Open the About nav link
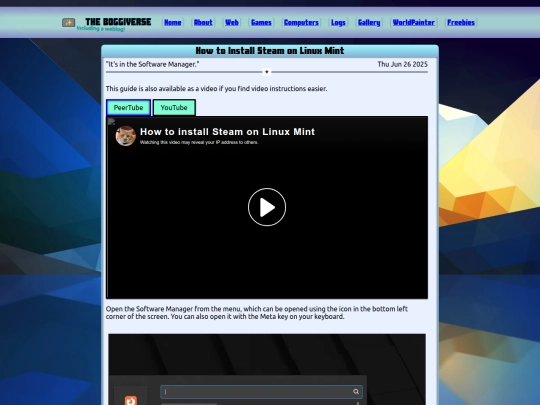Screen dimensions: 540x405 pos(203,22)
